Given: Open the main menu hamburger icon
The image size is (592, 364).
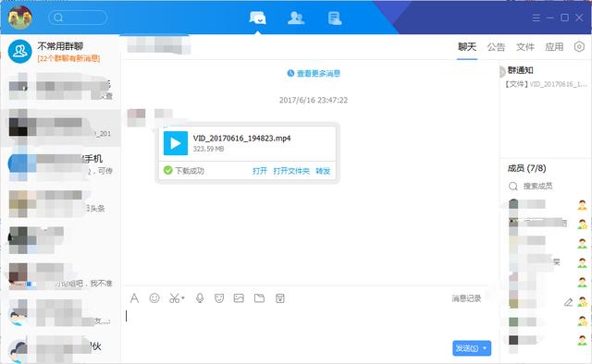Looking at the screenshot, I should [536, 18].
